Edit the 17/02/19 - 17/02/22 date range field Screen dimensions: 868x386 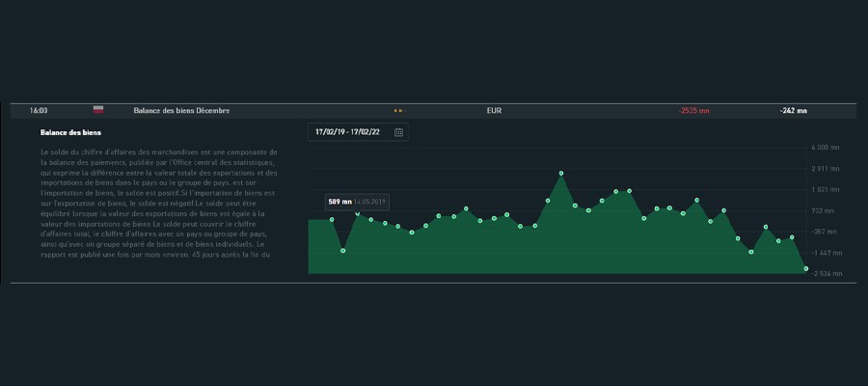[x=358, y=132]
